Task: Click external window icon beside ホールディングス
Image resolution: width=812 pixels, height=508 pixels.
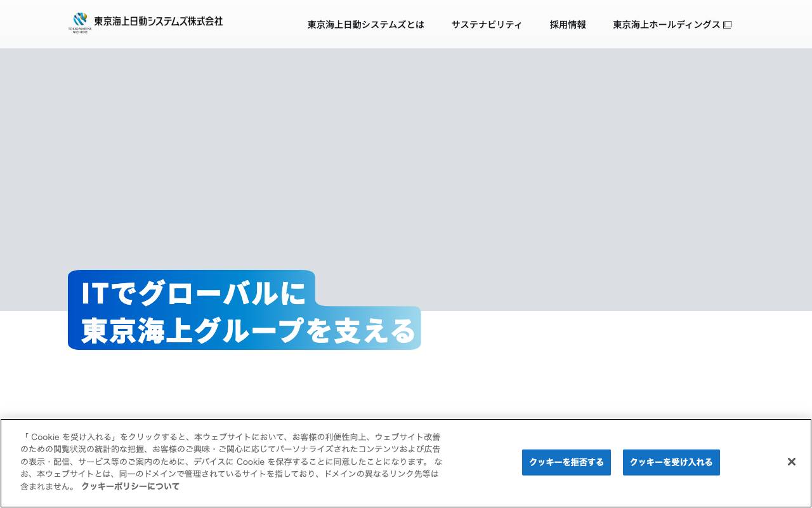Action: [x=728, y=25]
